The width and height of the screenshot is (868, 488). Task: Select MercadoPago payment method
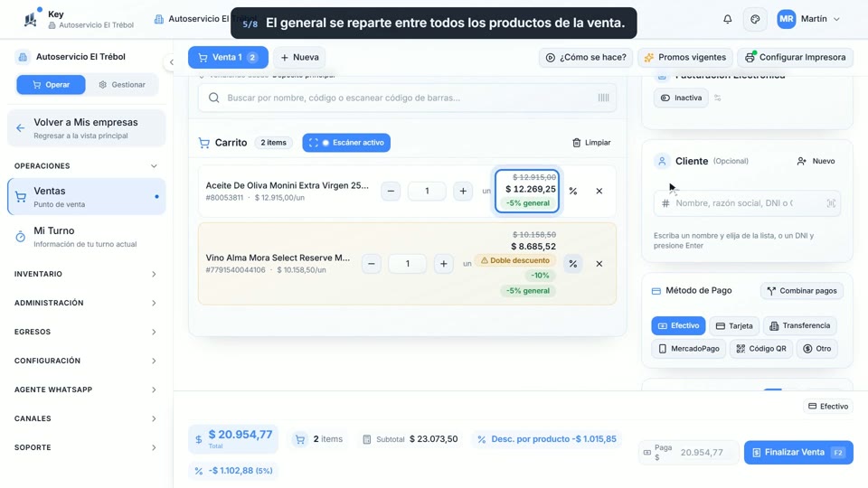coord(689,349)
